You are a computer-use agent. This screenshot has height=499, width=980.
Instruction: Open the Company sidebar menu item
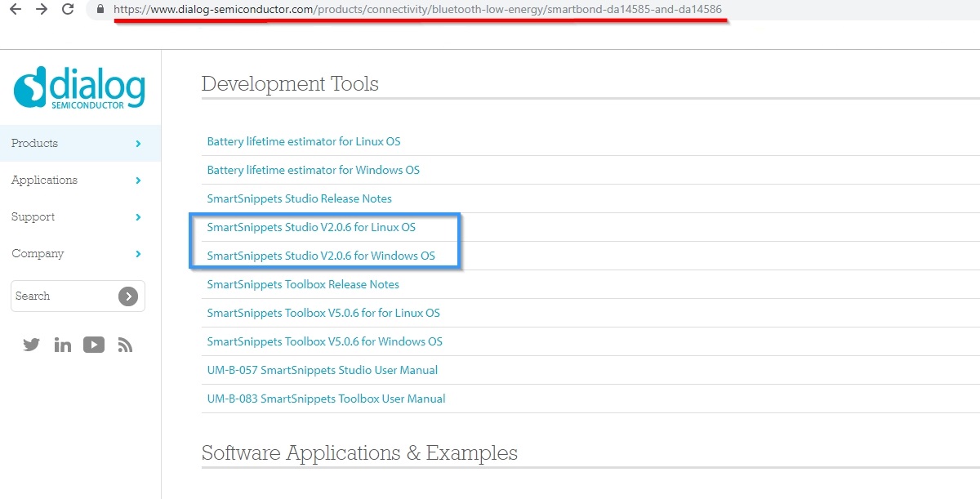point(38,254)
